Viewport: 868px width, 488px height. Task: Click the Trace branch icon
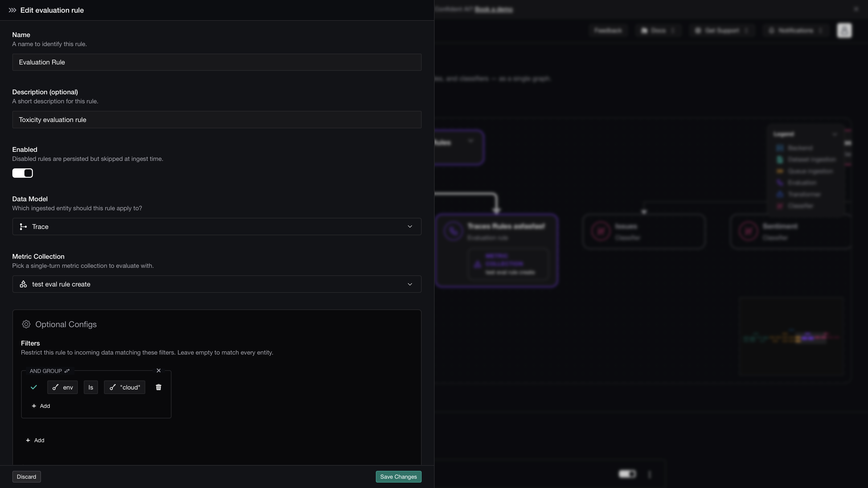(x=23, y=227)
